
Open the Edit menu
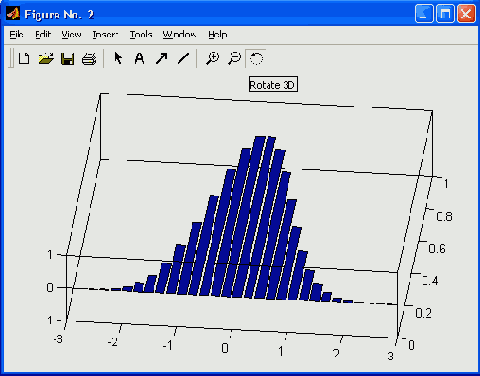pyautogui.click(x=43, y=35)
